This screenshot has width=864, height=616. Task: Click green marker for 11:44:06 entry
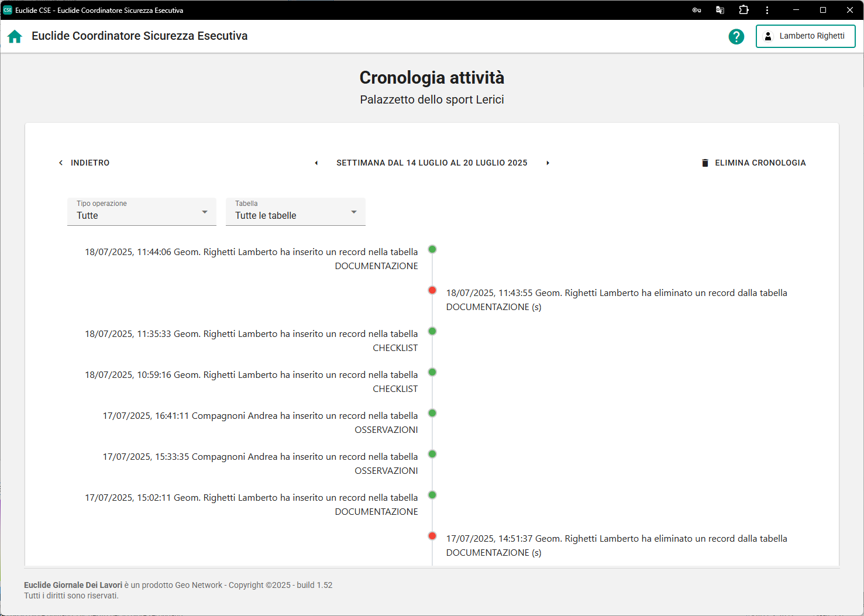point(432,249)
